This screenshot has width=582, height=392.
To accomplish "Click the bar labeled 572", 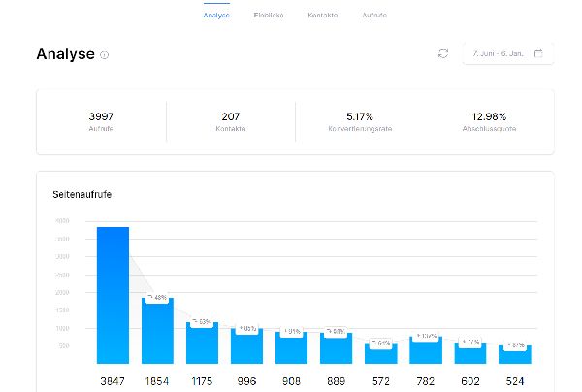I will tap(381, 354).
